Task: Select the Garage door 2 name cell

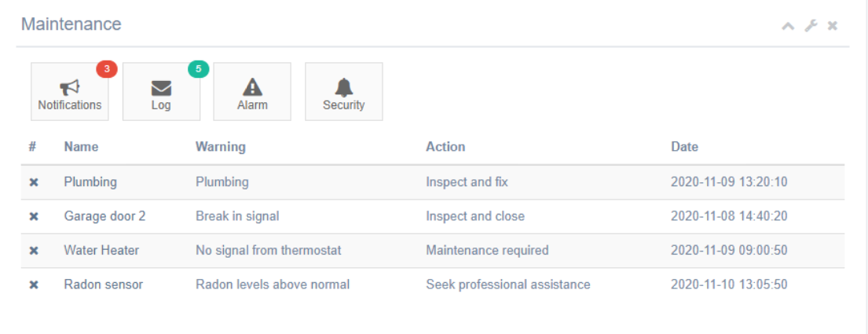Action: [x=104, y=216]
